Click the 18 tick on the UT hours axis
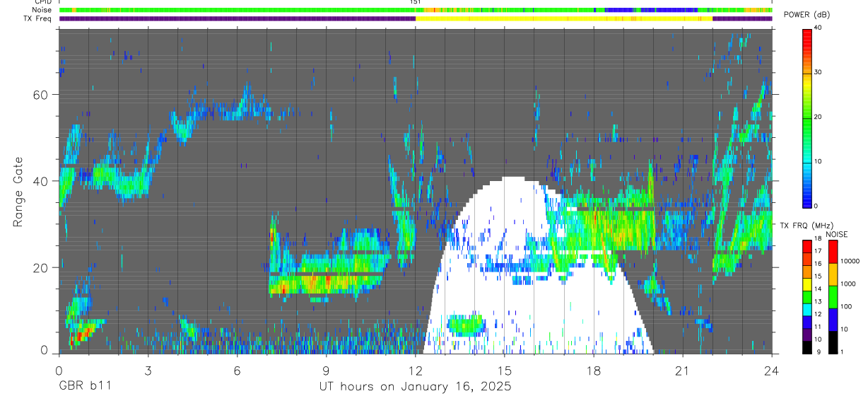Viewport: 868px width, 401px height. click(594, 371)
